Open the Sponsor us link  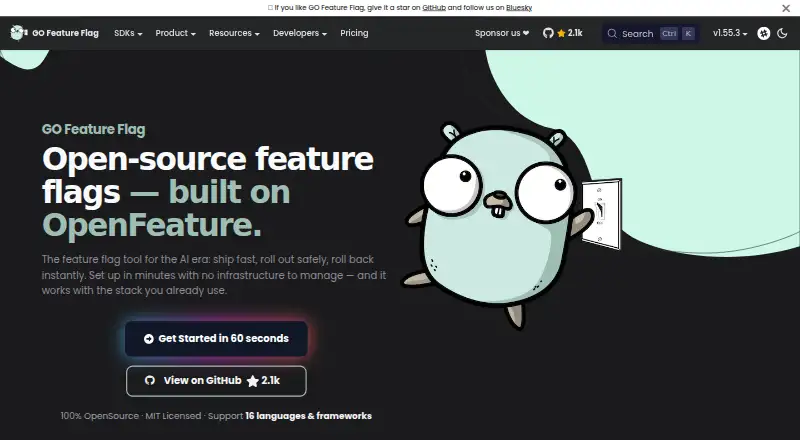[x=502, y=33]
